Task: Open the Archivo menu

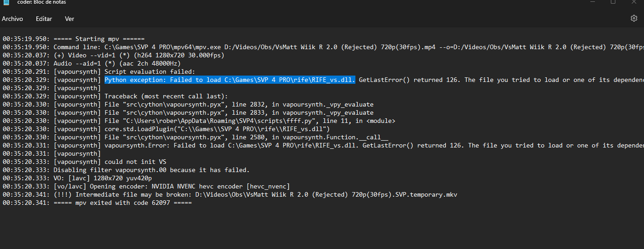Action: (12, 19)
